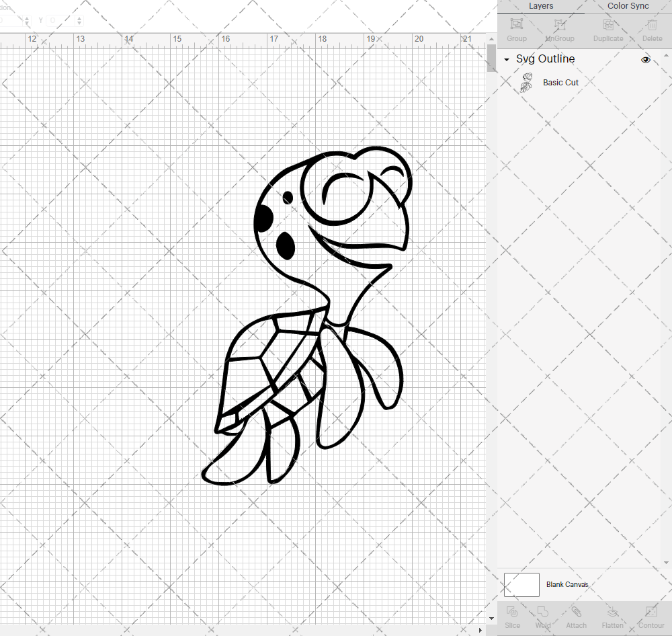The height and width of the screenshot is (636, 672).
Task: Click the Group icon in Layers panel
Action: click(x=516, y=24)
